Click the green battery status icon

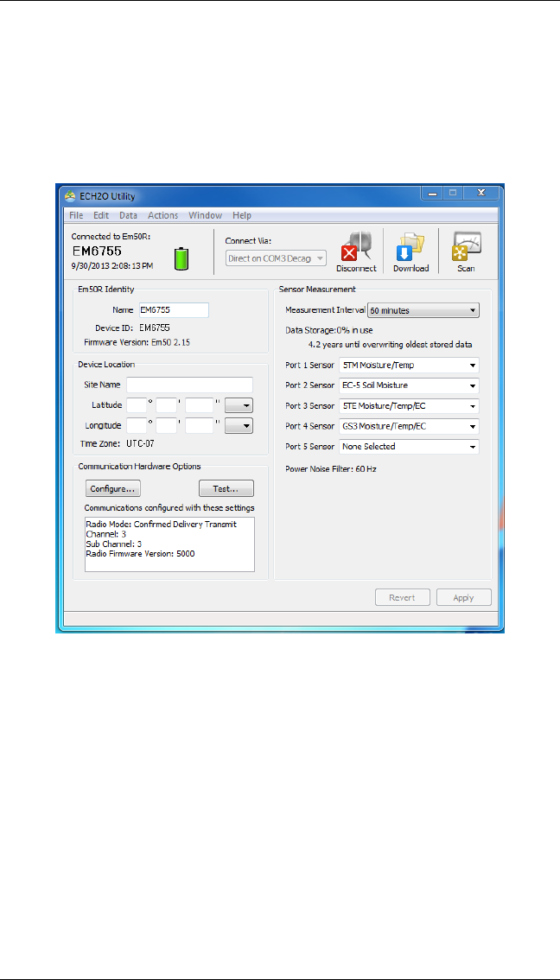pyautogui.click(x=181, y=258)
